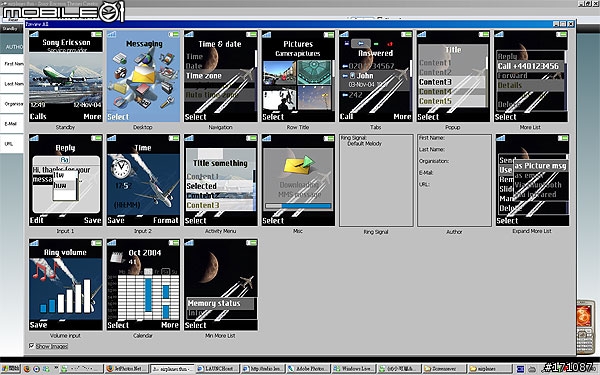Select the Popup preview thumbnail
600x375 pixels.
[453, 76]
